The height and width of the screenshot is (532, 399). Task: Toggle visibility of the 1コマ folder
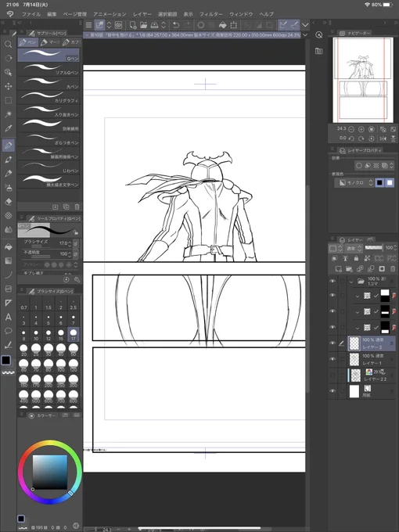[332, 281]
